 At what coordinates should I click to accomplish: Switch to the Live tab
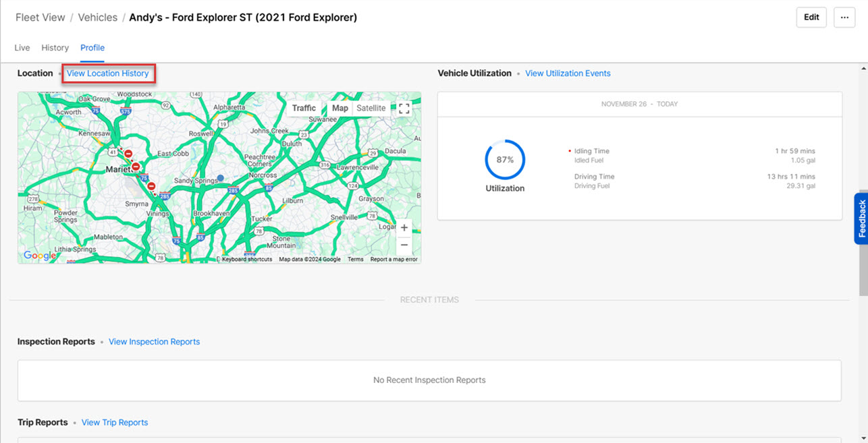click(x=22, y=47)
